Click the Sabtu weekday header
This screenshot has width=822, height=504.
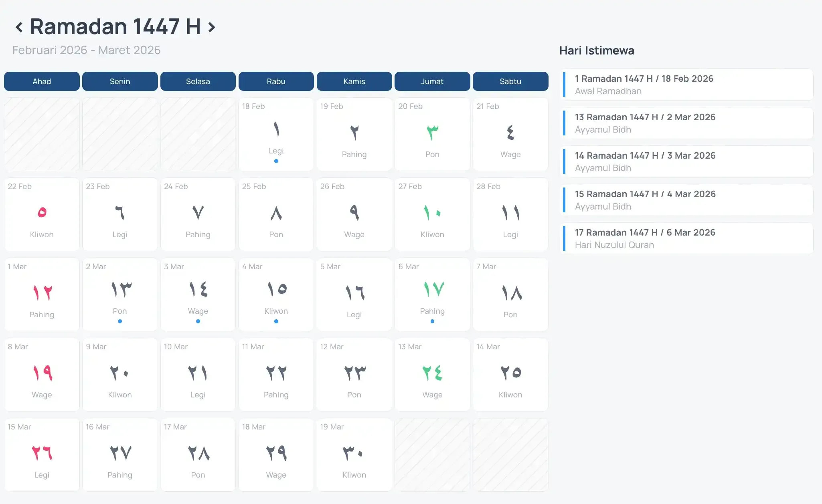point(510,81)
